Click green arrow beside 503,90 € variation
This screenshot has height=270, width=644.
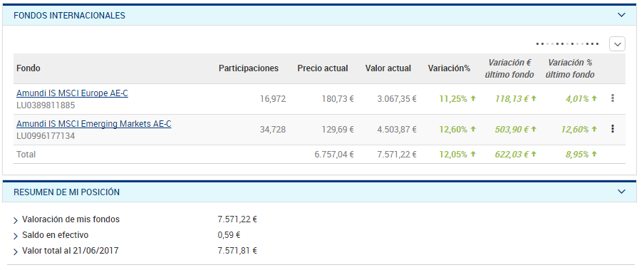[x=534, y=129]
